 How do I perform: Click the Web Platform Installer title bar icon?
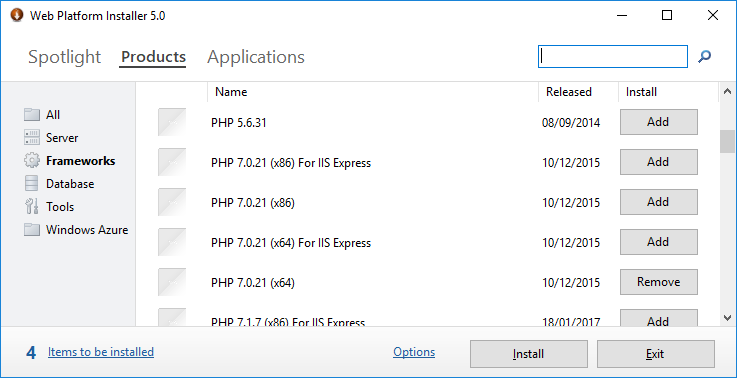point(17,15)
